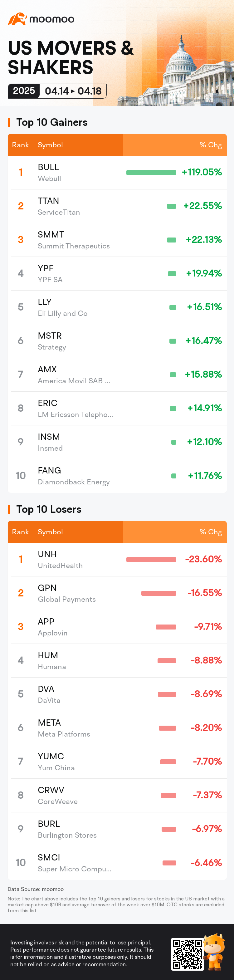The width and height of the screenshot is (234, 980).
Task: Click the Top 10 Losers heading
Action: (x=49, y=509)
